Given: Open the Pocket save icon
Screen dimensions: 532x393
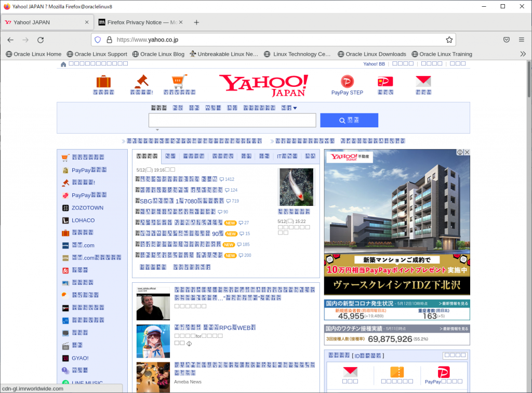Looking at the screenshot, I should click(507, 40).
